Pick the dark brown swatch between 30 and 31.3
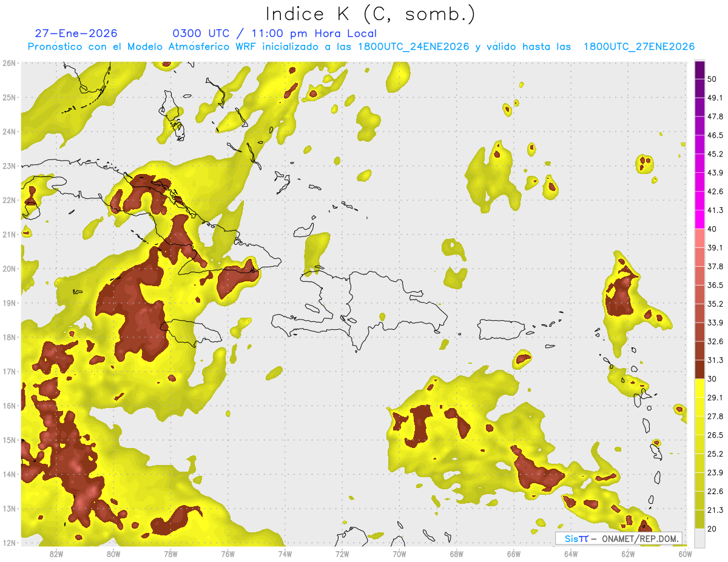Viewport: 728px width, 562px height. point(700,370)
